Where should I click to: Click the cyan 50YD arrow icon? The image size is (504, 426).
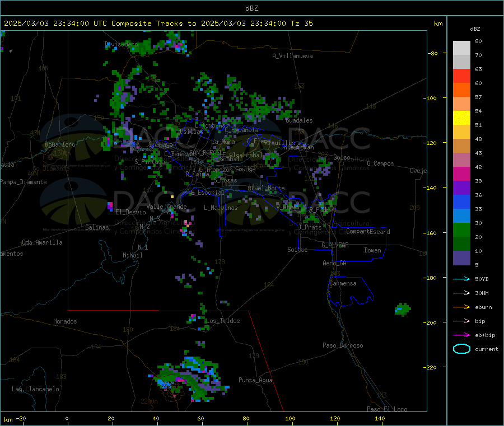click(461, 279)
